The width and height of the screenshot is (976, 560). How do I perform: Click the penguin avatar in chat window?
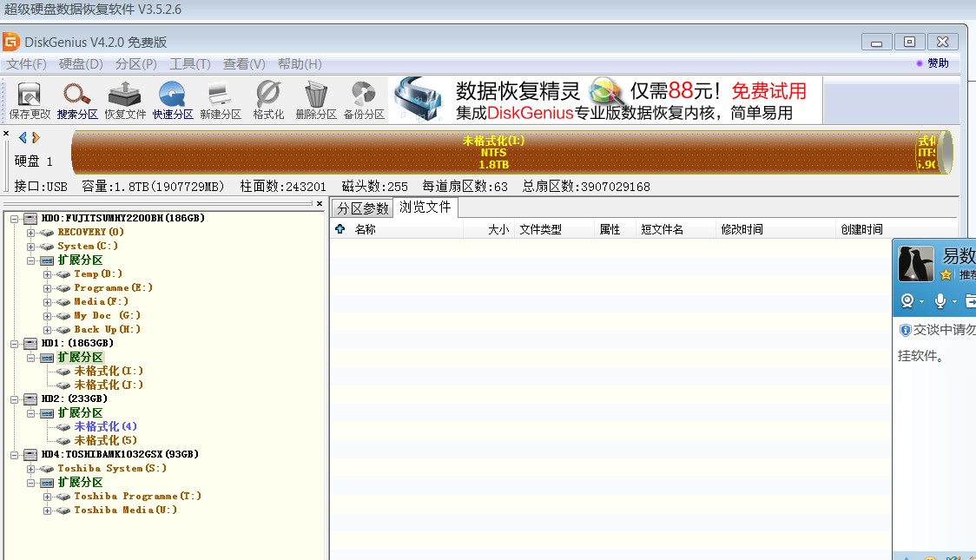[x=915, y=264]
